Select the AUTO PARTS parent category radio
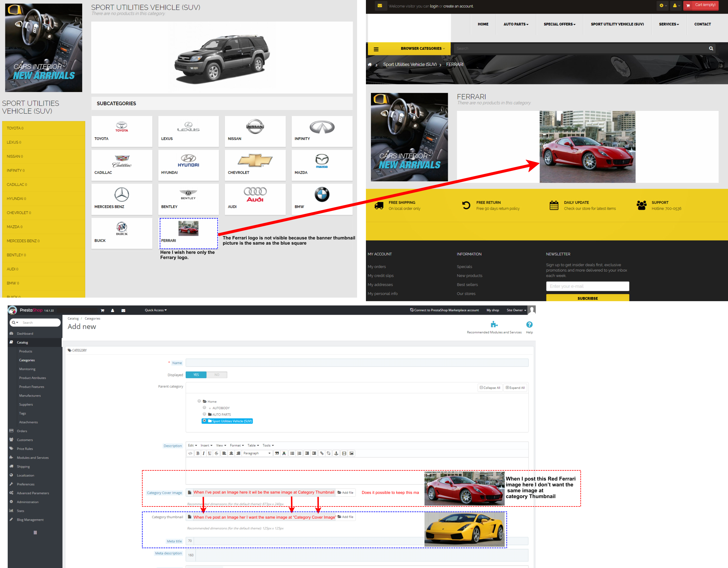Image resolution: width=728 pixels, height=568 pixels. pos(204,414)
